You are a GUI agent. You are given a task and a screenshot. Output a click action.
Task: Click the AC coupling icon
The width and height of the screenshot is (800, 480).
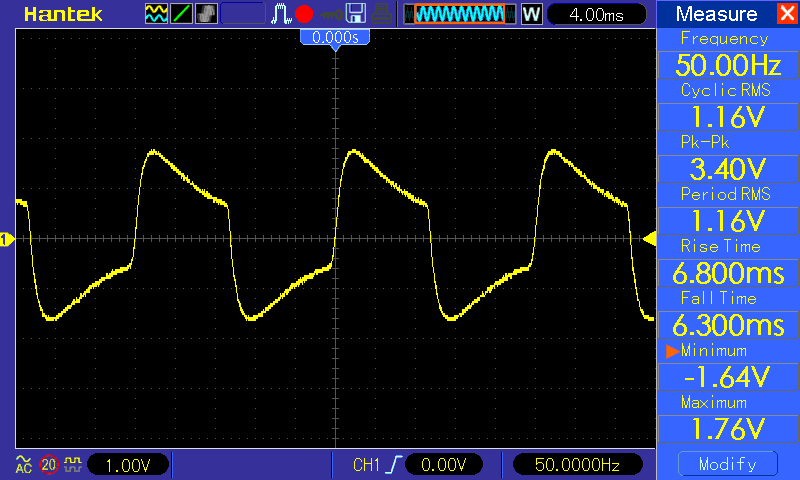pyautogui.click(x=24, y=464)
